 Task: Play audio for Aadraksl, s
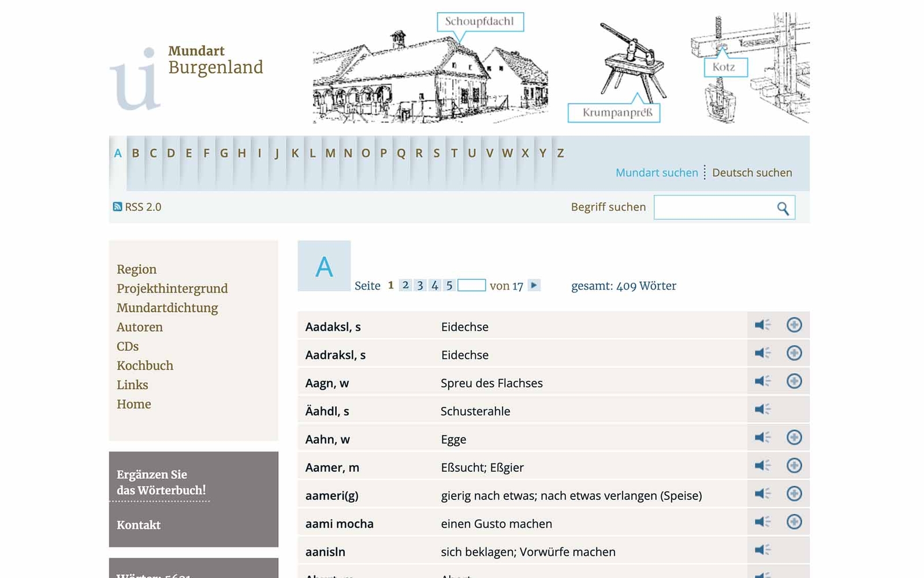coord(762,353)
